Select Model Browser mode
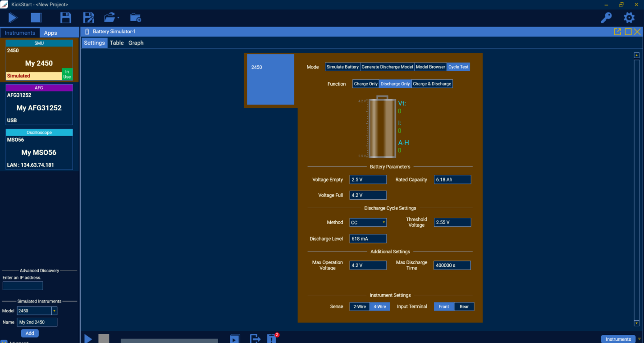The width and height of the screenshot is (644, 343). click(x=430, y=67)
